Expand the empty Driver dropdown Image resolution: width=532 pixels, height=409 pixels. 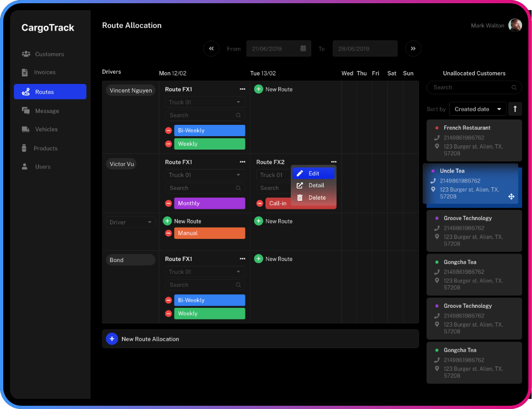tap(130, 222)
